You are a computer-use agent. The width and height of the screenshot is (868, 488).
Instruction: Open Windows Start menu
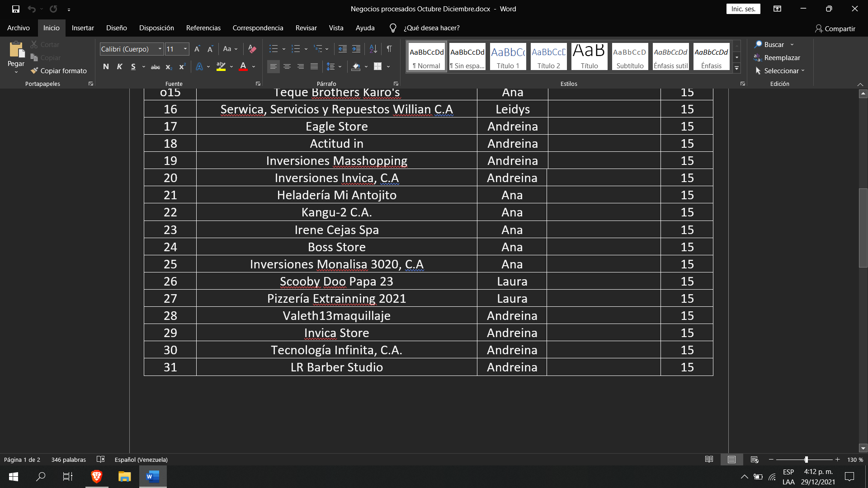click(14, 476)
